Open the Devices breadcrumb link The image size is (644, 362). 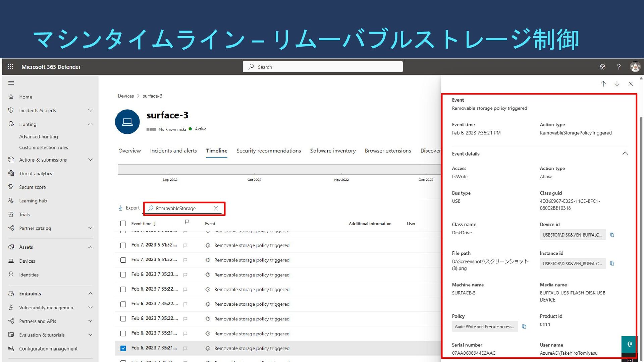point(126,96)
